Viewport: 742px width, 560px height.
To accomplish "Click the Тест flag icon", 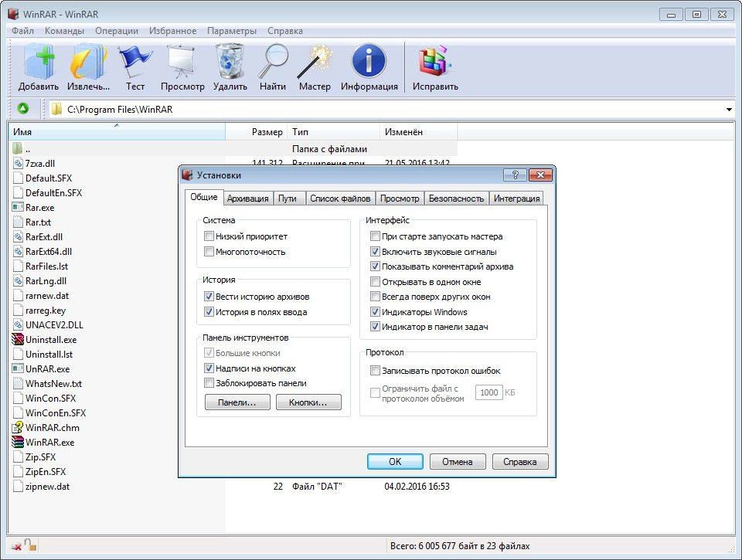I will 134,62.
